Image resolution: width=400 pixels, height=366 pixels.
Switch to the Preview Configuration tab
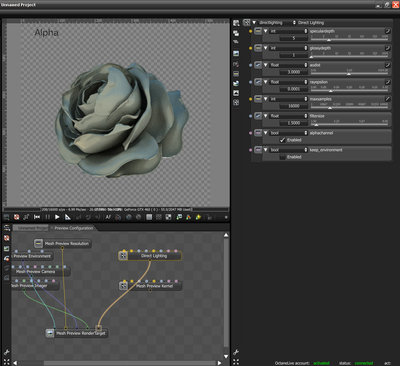[x=74, y=228]
